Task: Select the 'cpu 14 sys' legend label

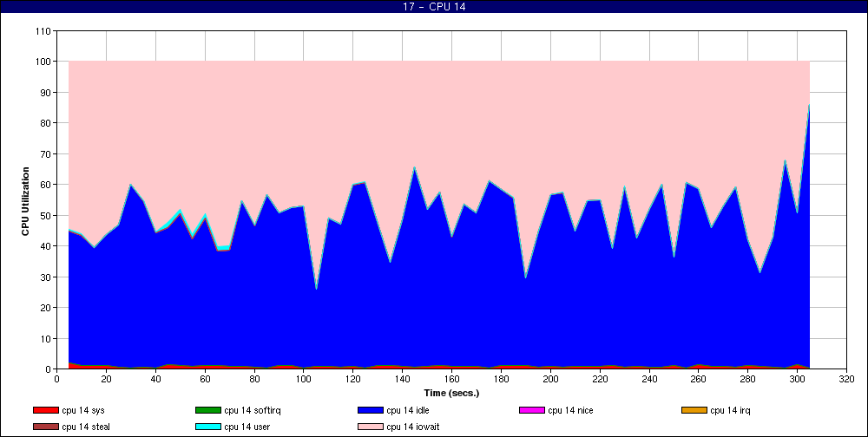Action: point(83,410)
